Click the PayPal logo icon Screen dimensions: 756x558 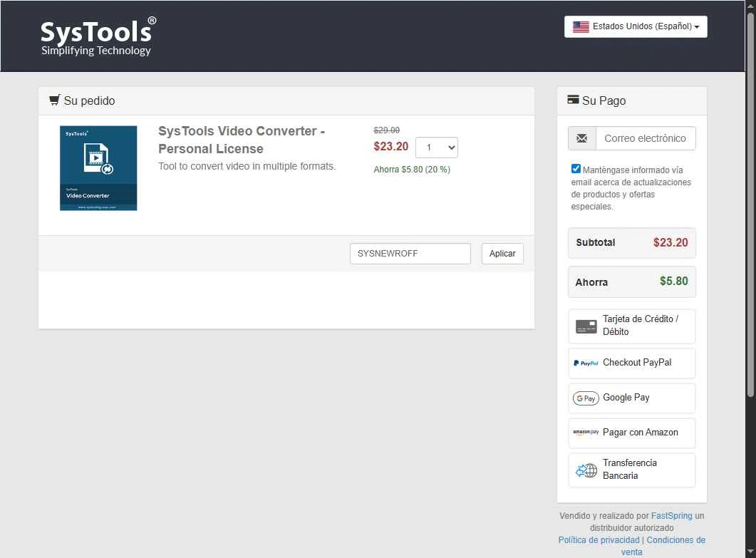click(x=585, y=363)
